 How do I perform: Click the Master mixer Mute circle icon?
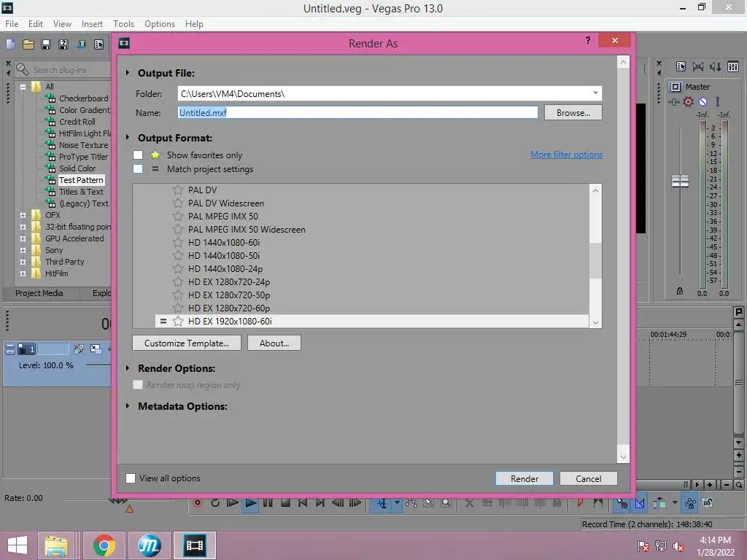tap(703, 101)
